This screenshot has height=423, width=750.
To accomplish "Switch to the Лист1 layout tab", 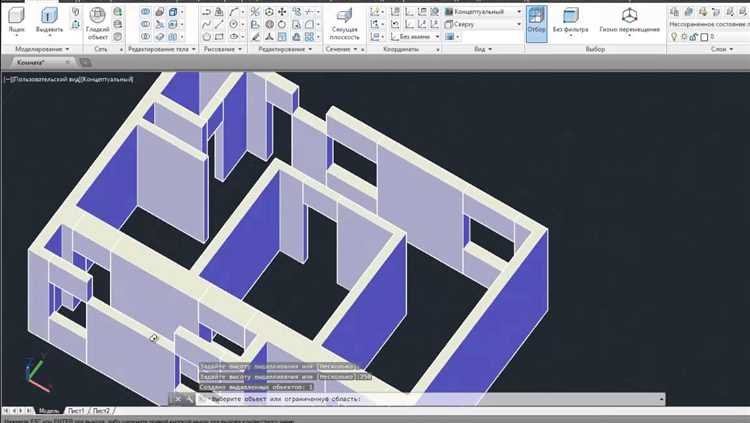I will point(76,411).
